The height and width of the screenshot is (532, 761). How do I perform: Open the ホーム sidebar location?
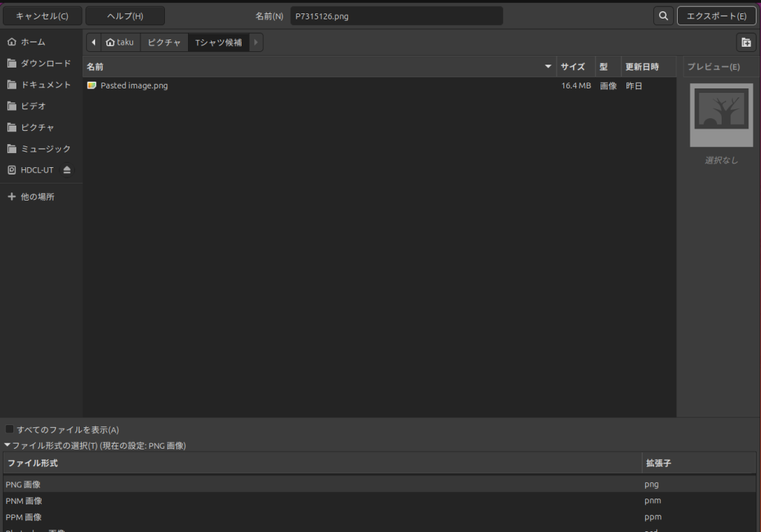tap(33, 42)
